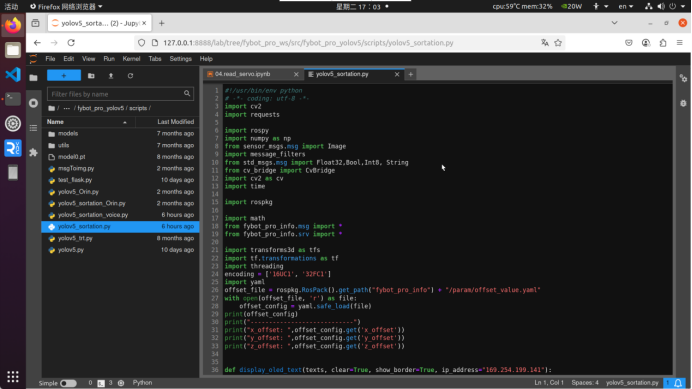Add a new launcher tab in the editor area
The height and width of the screenshot is (389, 692).
coord(410,74)
